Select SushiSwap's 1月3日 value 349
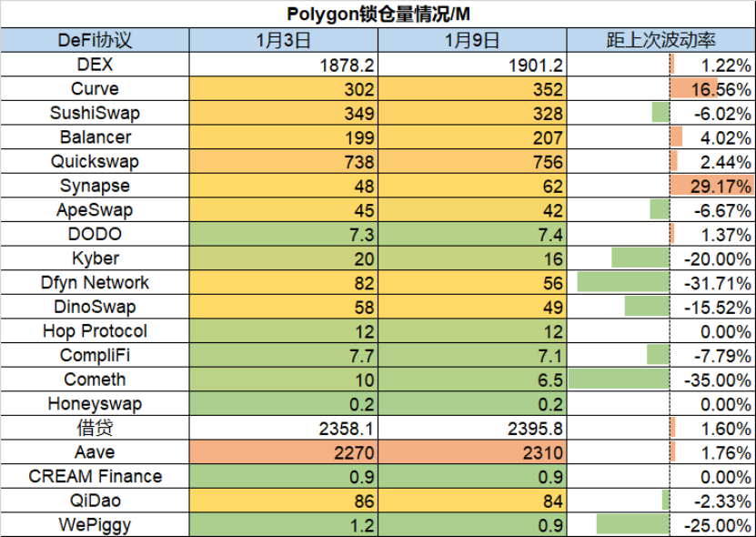The width and height of the screenshot is (756, 537). point(284,113)
